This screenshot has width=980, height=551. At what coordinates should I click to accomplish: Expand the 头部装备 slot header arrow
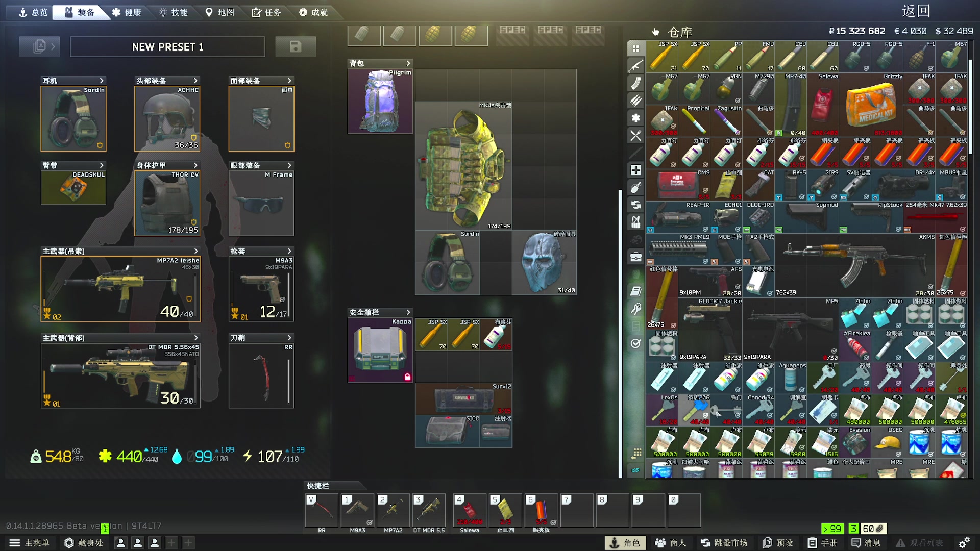click(195, 81)
